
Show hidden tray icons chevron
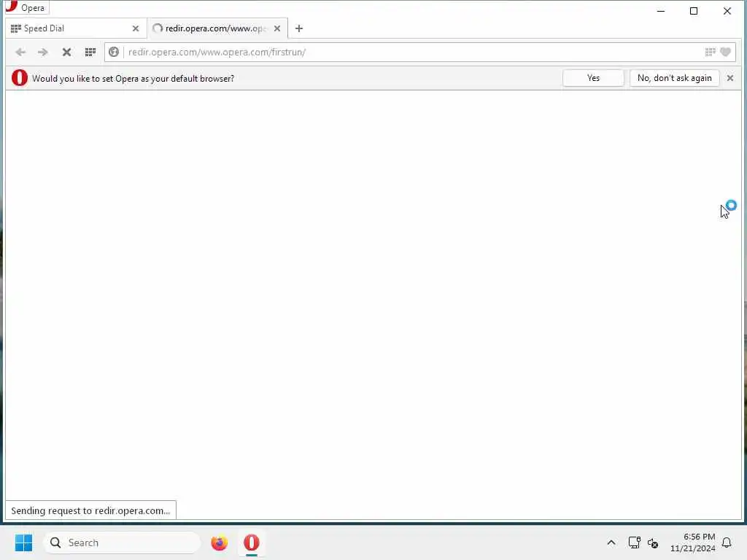pos(611,542)
